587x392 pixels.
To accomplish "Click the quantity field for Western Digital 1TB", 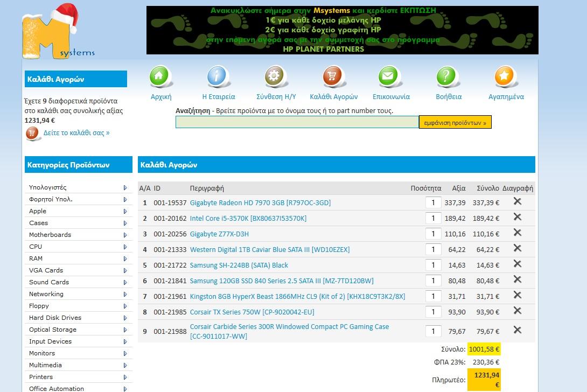I will pos(433,250).
